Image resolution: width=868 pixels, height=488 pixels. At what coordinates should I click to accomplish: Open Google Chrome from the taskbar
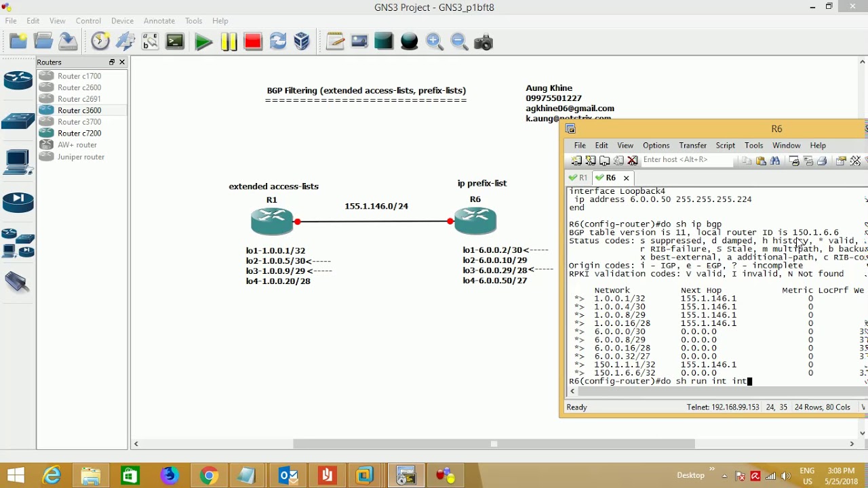209,476
